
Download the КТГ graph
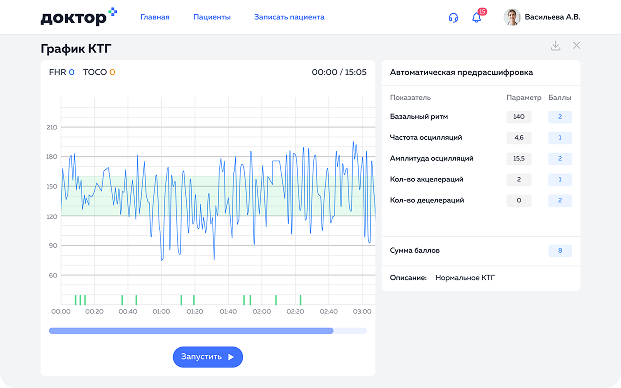[x=555, y=46]
